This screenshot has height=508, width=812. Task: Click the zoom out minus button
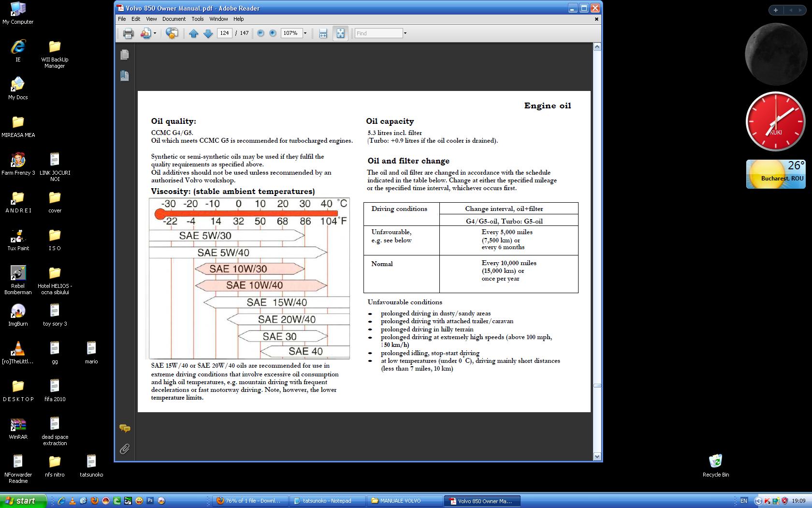pos(261,33)
